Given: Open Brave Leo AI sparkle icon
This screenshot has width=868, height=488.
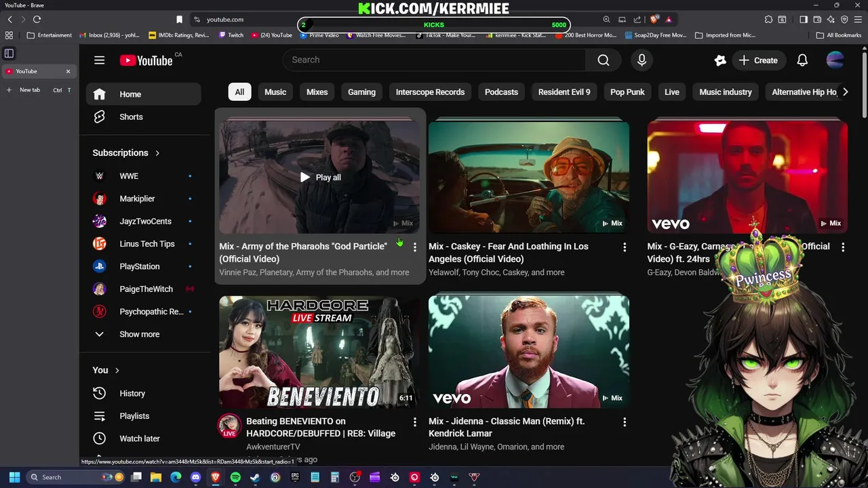Looking at the screenshot, I should pyautogui.click(x=831, y=20).
